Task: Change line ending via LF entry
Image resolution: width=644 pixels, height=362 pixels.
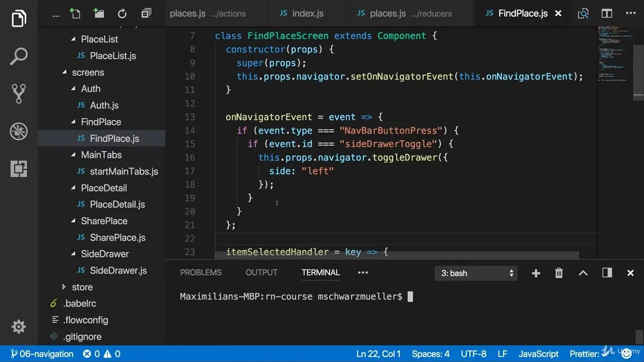Action: 502,354
